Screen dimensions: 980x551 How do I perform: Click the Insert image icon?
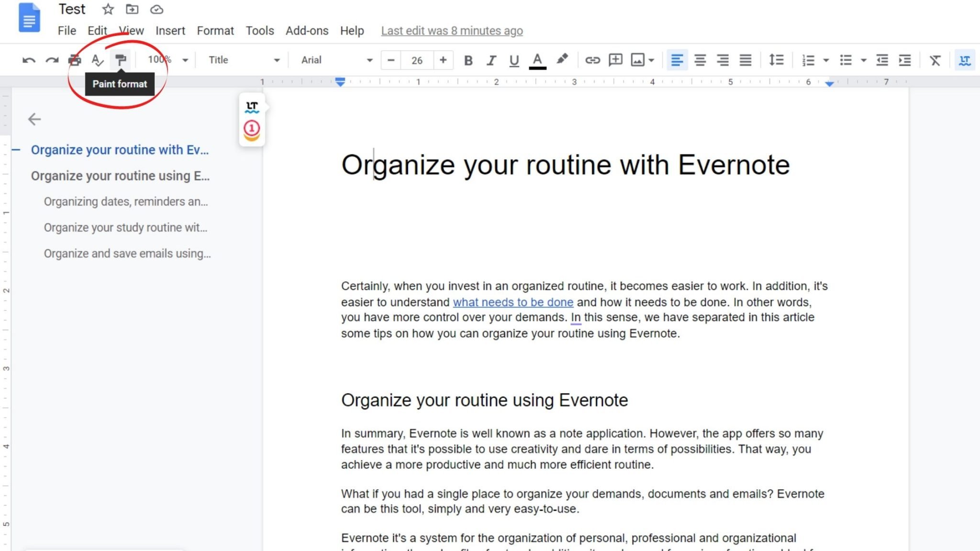pyautogui.click(x=637, y=60)
